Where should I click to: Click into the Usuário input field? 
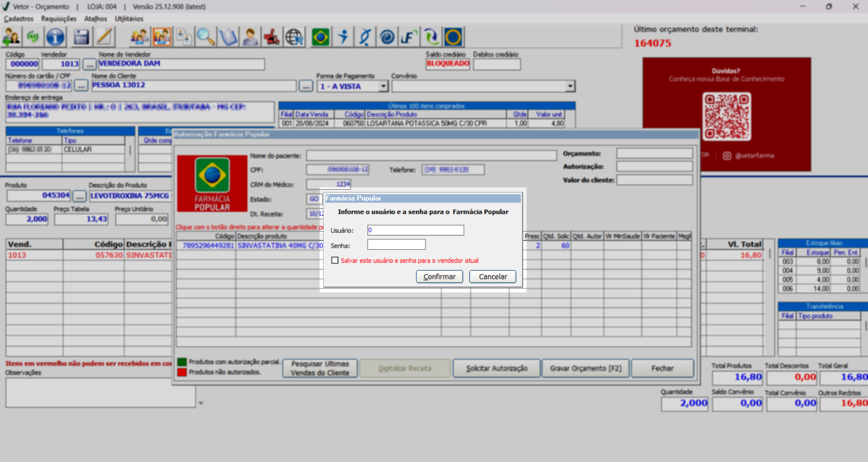[x=415, y=231]
